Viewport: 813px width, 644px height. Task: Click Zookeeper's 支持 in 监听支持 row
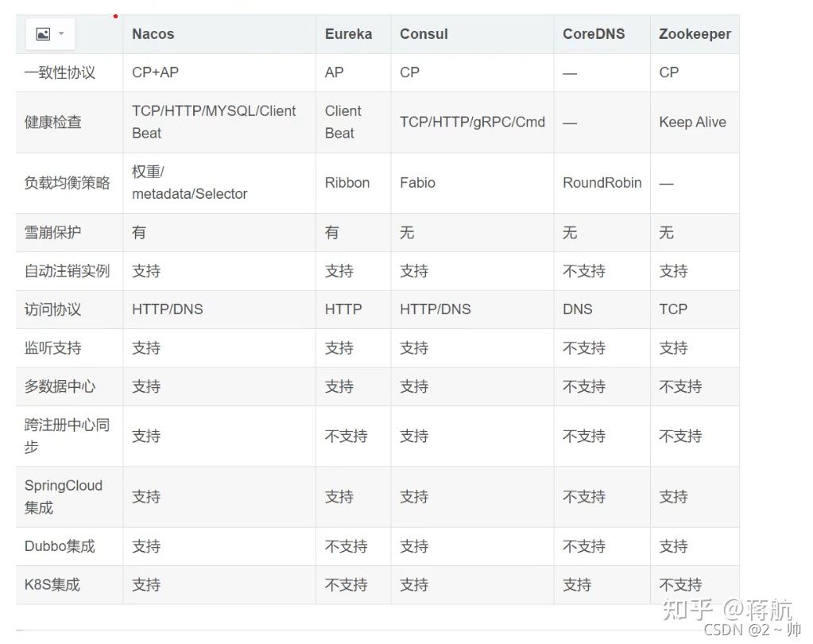pyautogui.click(x=673, y=348)
